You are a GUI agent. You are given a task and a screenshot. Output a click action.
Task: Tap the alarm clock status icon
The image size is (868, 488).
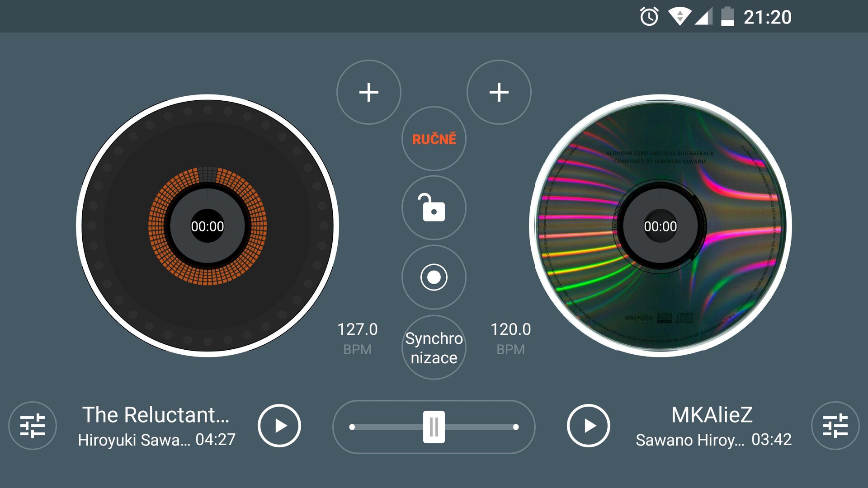point(649,17)
